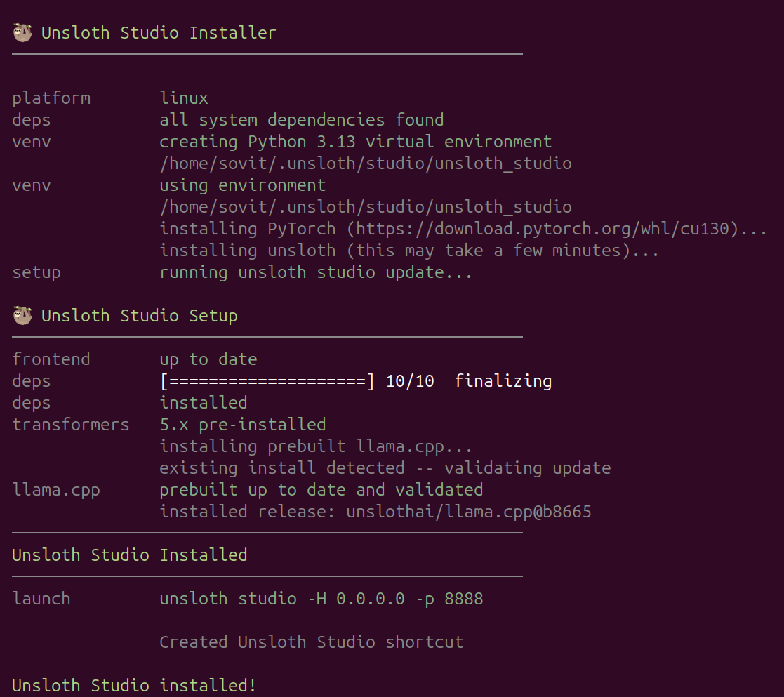Viewport: 784px width, 697px height.
Task: Click '5.x pre-installed' text
Action: 243,425
